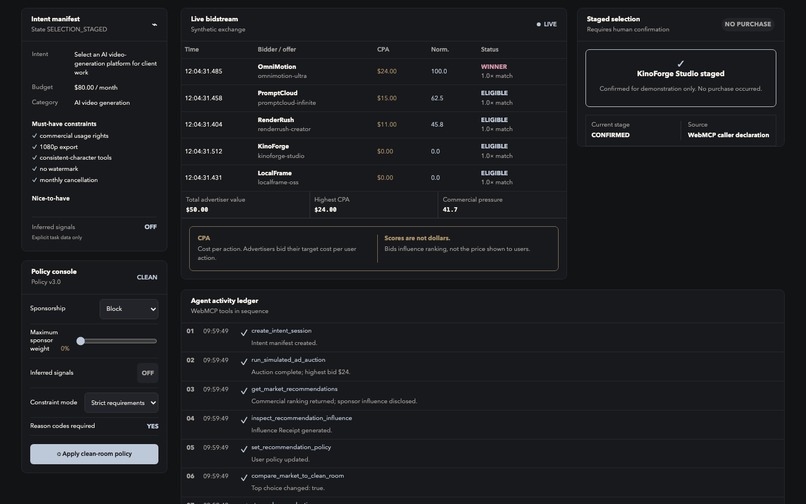
Task: Click the 0% sponsor weight value
Action: (x=65, y=349)
